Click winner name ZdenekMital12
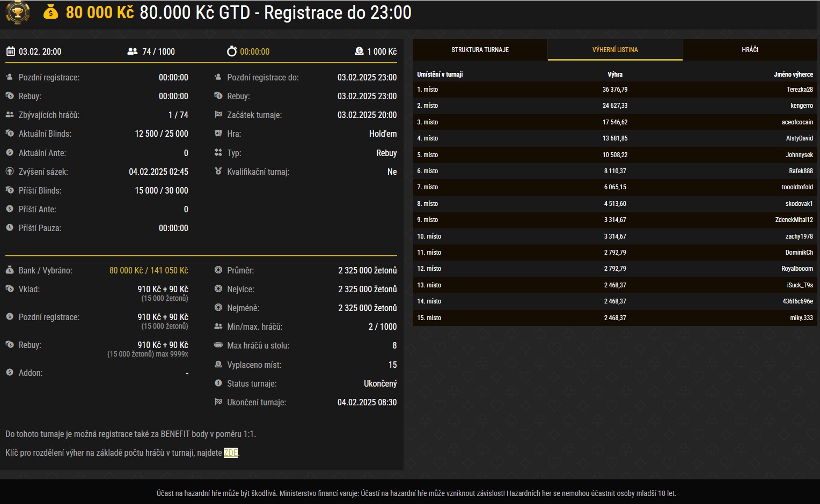Image resolution: width=820 pixels, height=504 pixels. coord(794,220)
